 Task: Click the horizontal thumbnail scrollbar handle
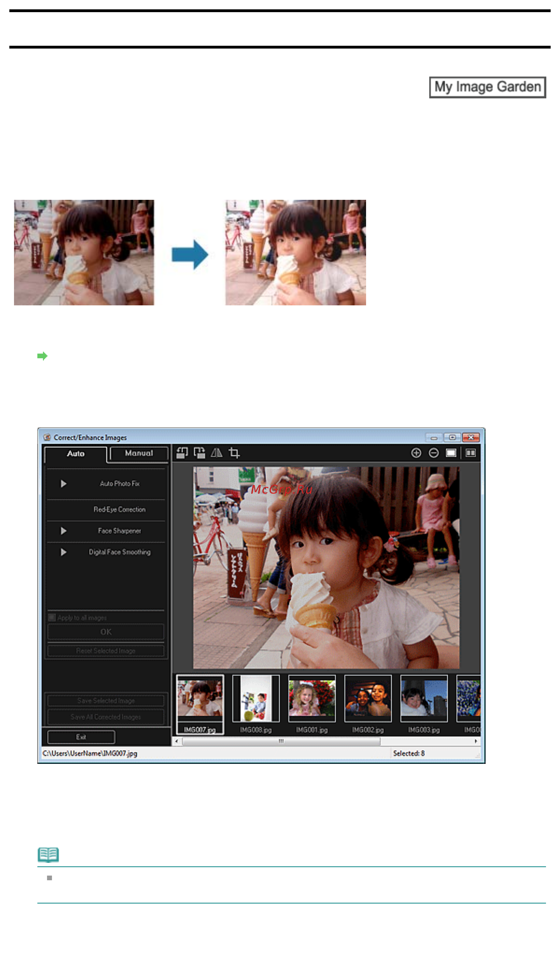[x=281, y=741]
